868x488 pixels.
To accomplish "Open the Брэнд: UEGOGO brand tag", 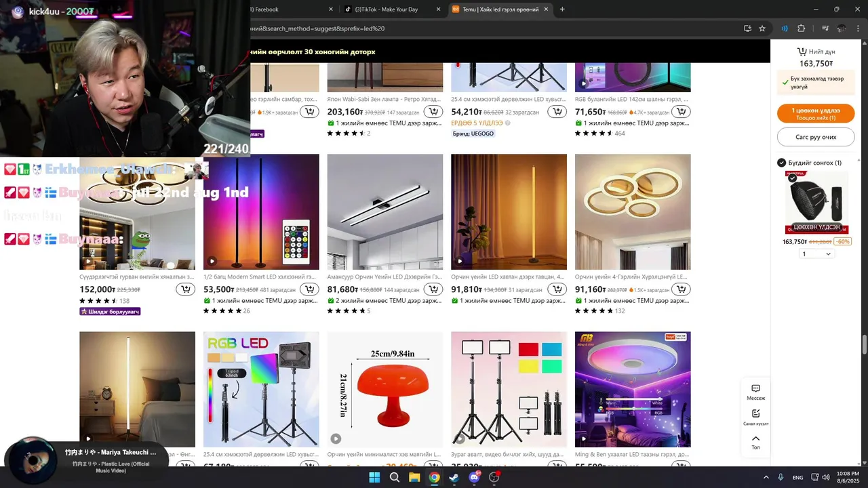I will point(473,134).
